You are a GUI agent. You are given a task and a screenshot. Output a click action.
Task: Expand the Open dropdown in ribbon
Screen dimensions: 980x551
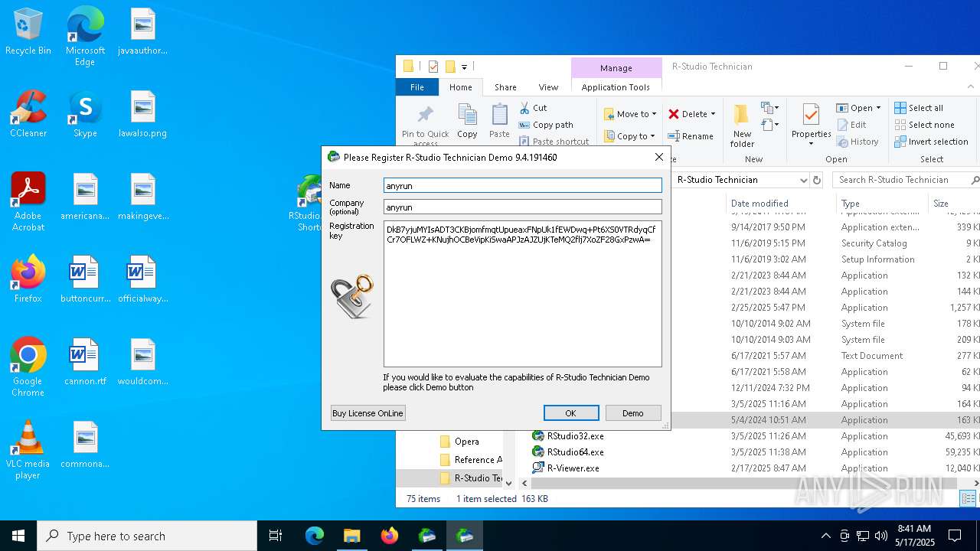point(878,108)
